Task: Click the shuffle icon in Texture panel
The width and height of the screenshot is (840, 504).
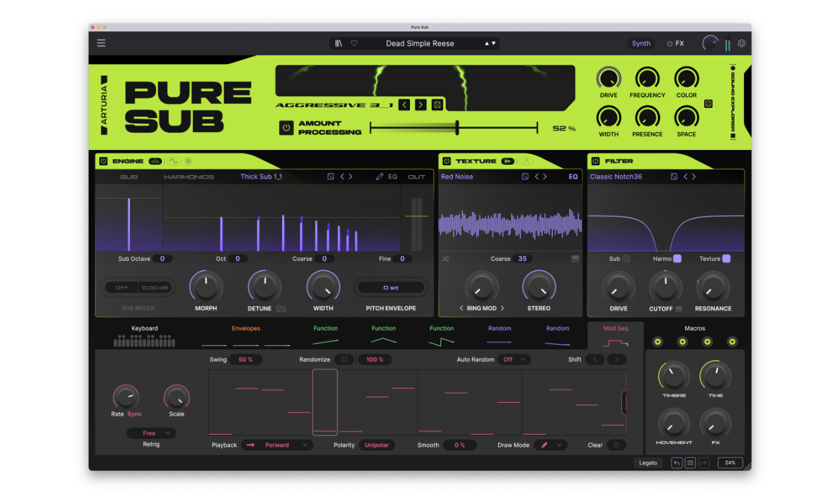Action: [445, 259]
